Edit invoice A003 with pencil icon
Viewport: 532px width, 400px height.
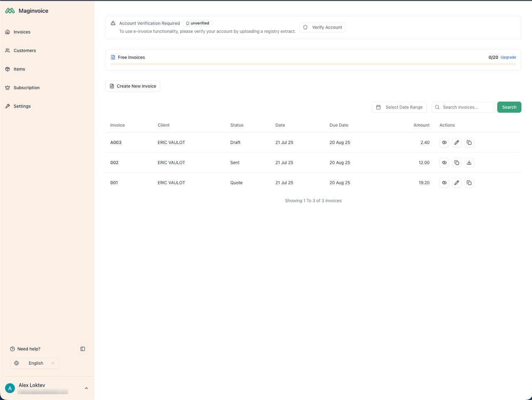457,142
